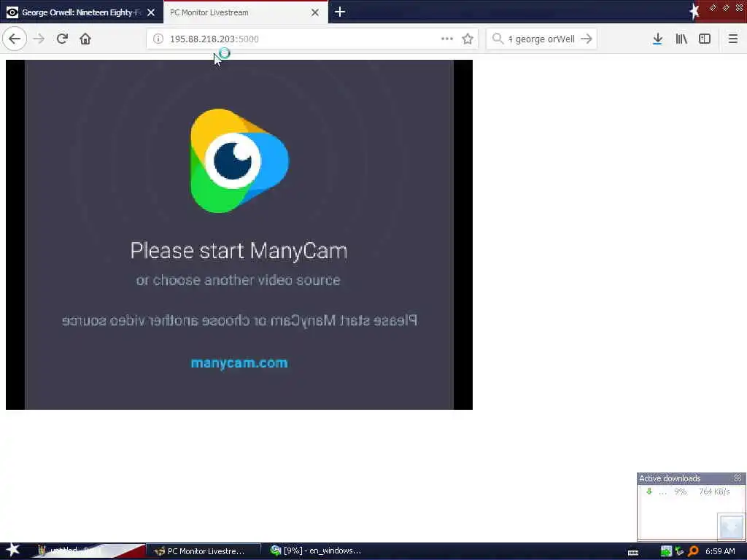
Task: Click the orange magnifier tray icon
Action: click(x=693, y=551)
